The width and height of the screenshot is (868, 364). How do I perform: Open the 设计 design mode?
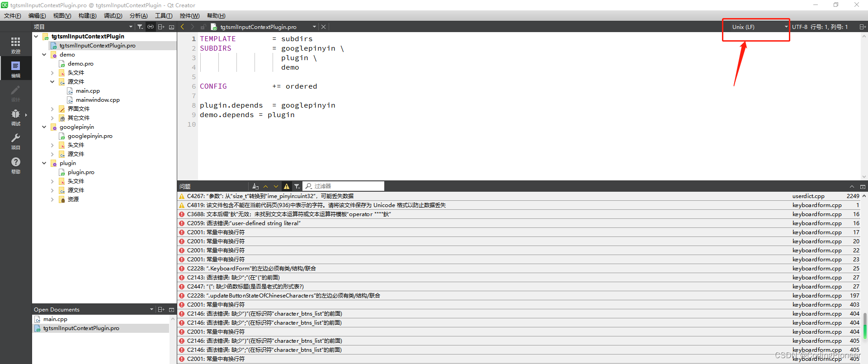[x=16, y=93]
